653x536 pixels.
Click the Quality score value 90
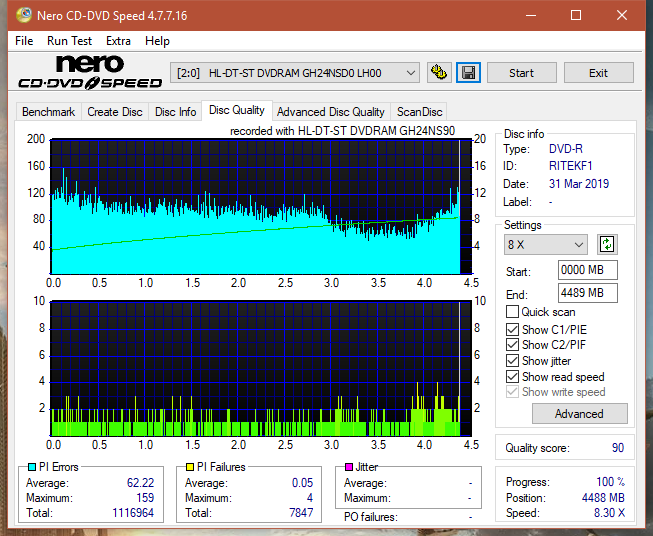pos(618,448)
